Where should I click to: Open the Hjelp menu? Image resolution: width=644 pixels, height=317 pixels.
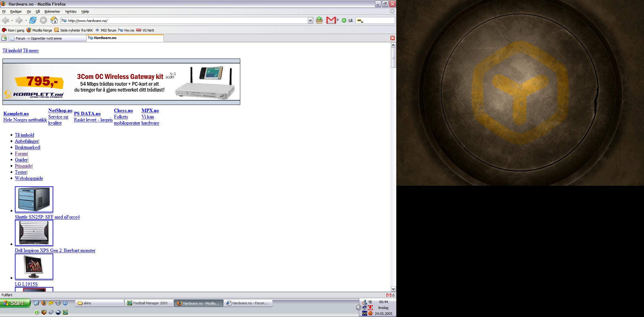click(85, 11)
